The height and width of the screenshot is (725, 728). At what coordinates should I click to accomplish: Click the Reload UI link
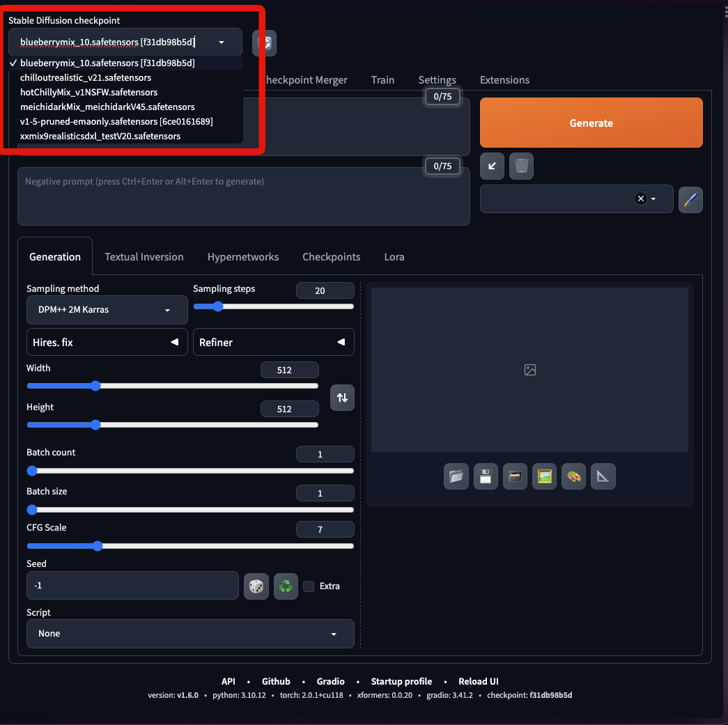point(478,681)
